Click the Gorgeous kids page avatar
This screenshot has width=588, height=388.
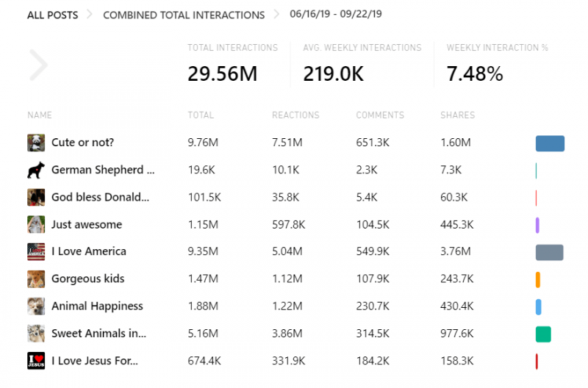coord(36,279)
